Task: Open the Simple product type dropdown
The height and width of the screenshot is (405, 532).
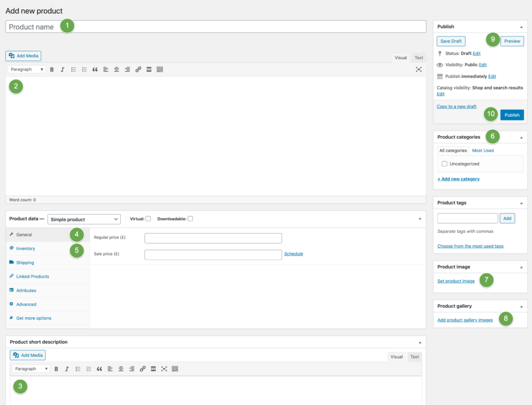Action: (x=84, y=219)
